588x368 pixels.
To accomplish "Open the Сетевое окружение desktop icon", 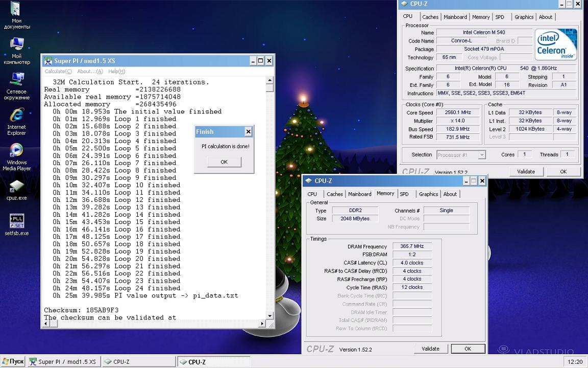I will point(16,87).
